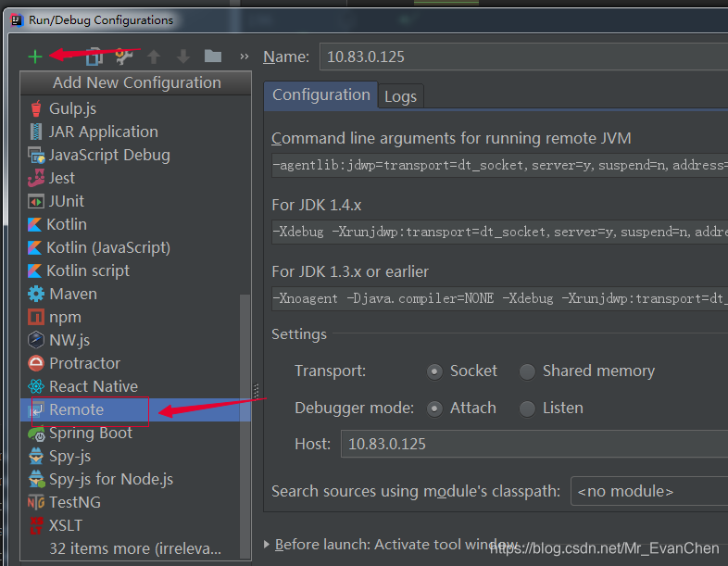Select the Maven gear icon
This screenshot has width=728, height=566.
36,294
